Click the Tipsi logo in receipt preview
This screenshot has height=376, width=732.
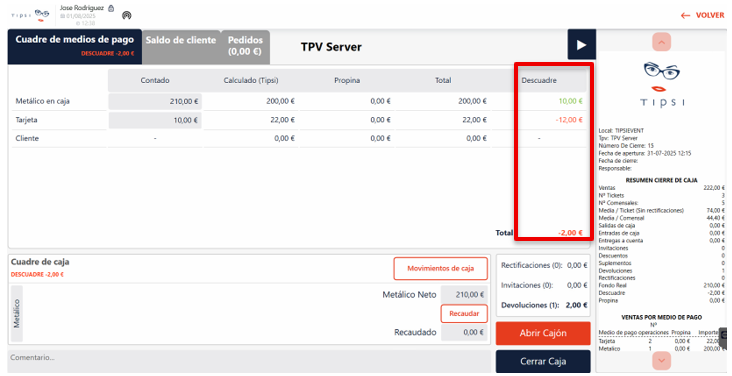click(x=662, y=84)
